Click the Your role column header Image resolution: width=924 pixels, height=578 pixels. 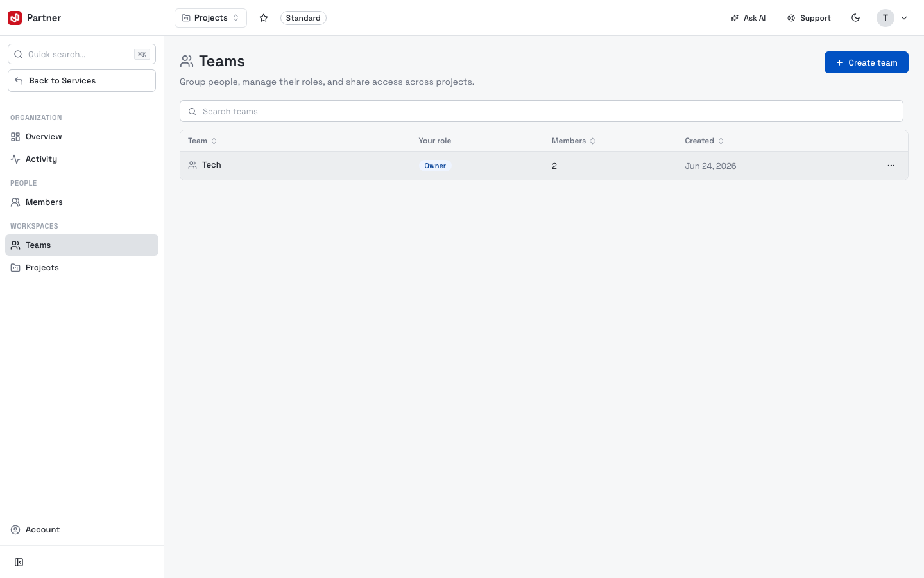pos(434,141)
